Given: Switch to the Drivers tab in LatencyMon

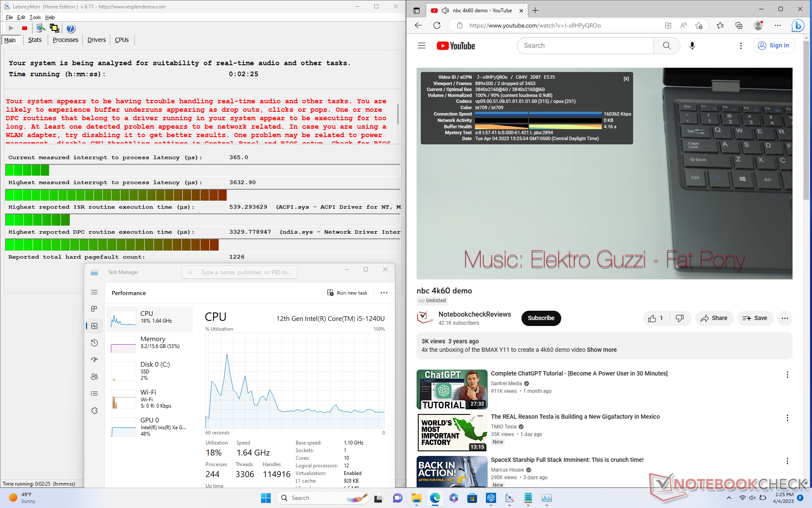Looking at the screenshot, I should [x=96, y=40].
